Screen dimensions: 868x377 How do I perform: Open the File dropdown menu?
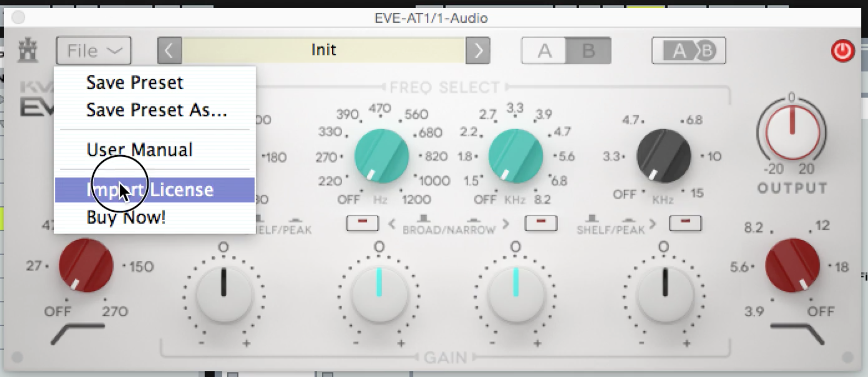coord(94,51)
